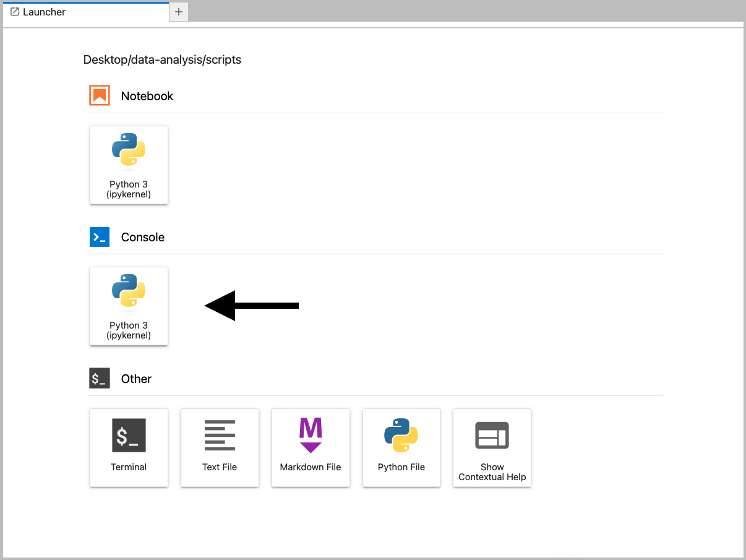Click the Other section heading
This screenshot has width=746, height=560.
click(136, 379)
